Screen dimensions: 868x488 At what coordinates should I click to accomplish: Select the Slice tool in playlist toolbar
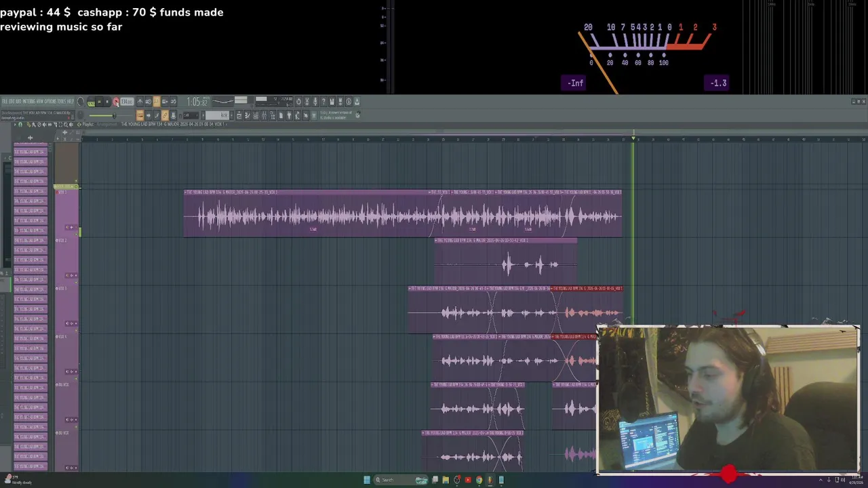tap(55, 125)
